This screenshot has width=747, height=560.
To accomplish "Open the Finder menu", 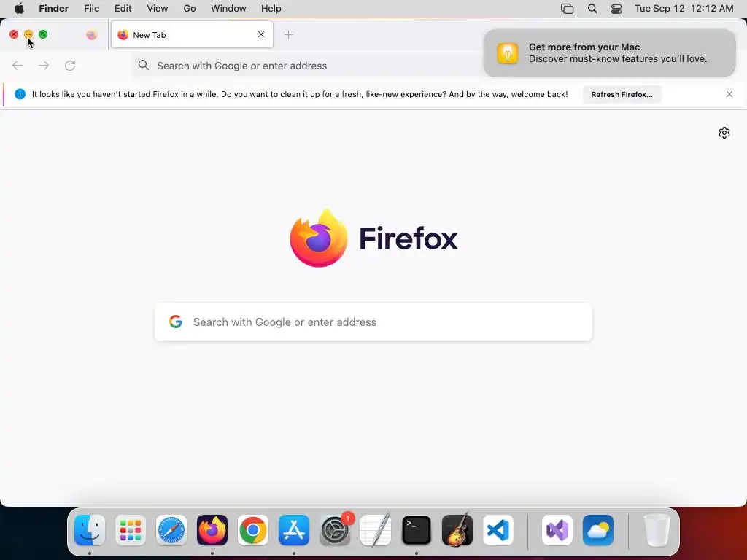I will tap(54, 9).
